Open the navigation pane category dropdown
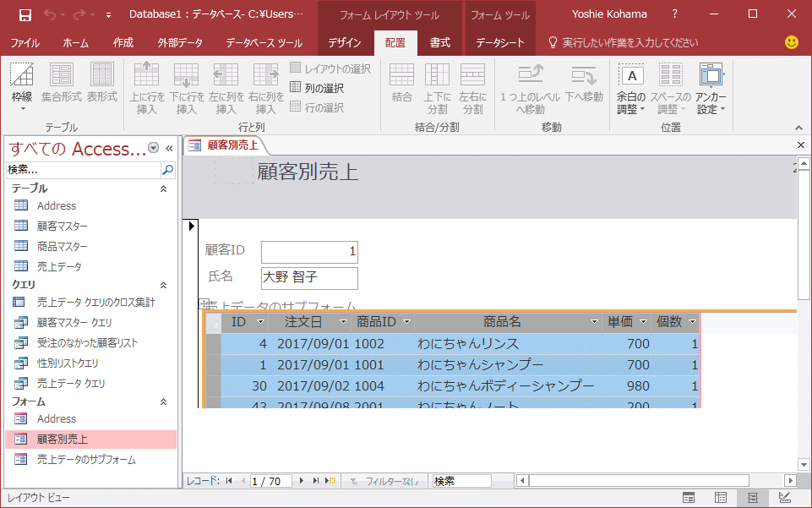The image size is (812, 508). click(153, 148)
